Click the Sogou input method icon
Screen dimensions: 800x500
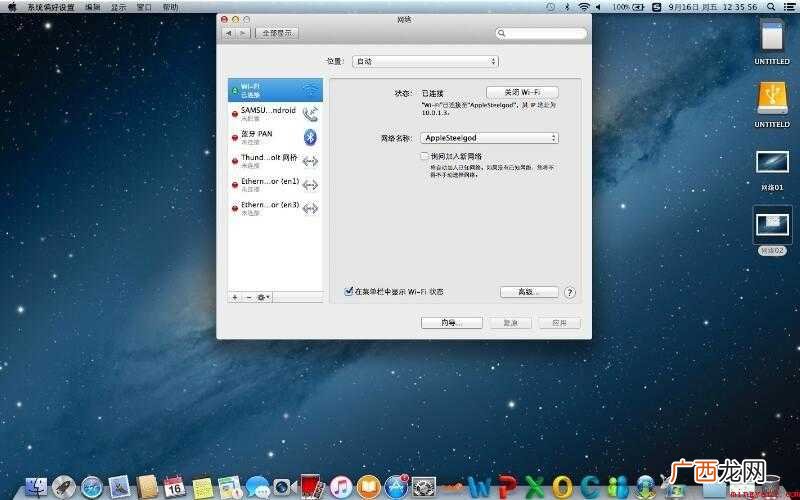tap(657, 7)
